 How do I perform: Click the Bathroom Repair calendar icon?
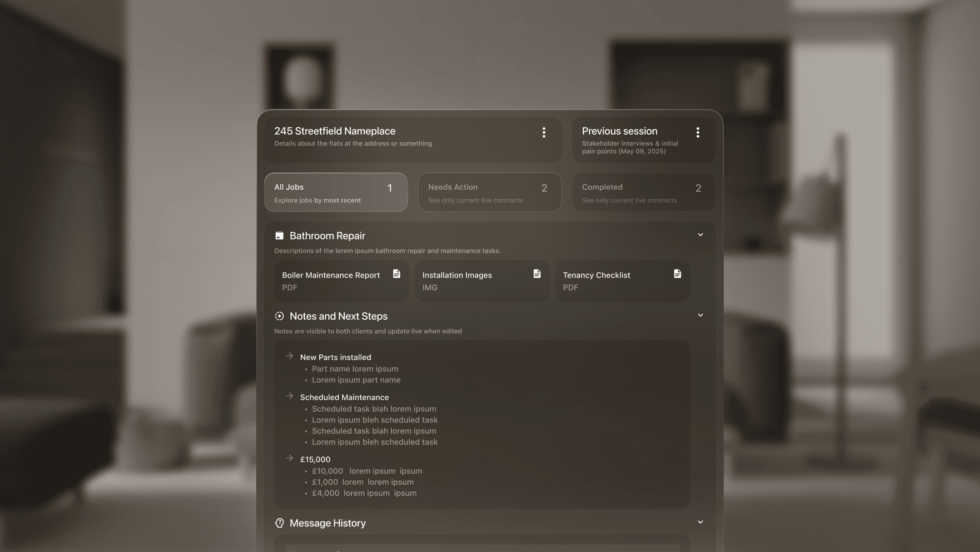(280, 236)
